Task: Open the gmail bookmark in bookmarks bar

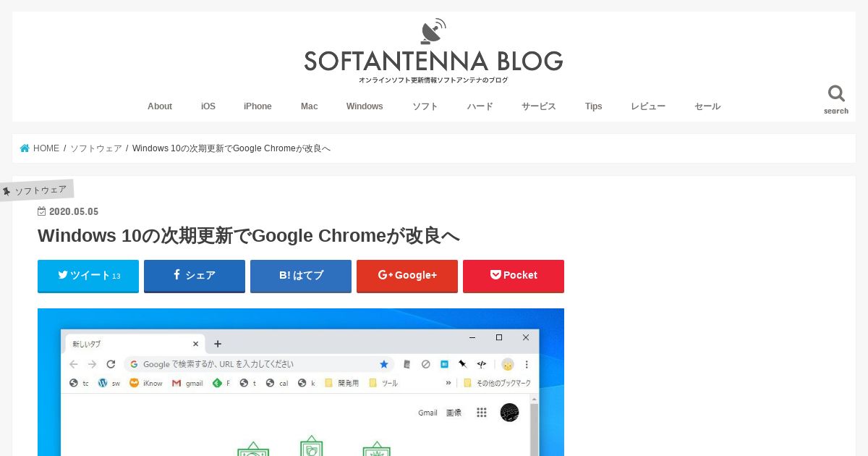Action: 188,383
